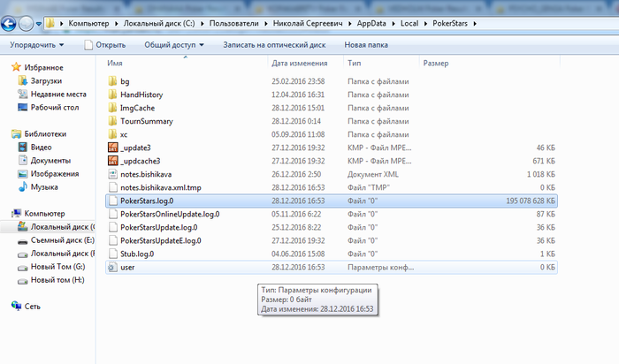This screenshot has height=364, width=619.
Task: Click the Forward navigation arrow button
Action: (x=26, y=24)
